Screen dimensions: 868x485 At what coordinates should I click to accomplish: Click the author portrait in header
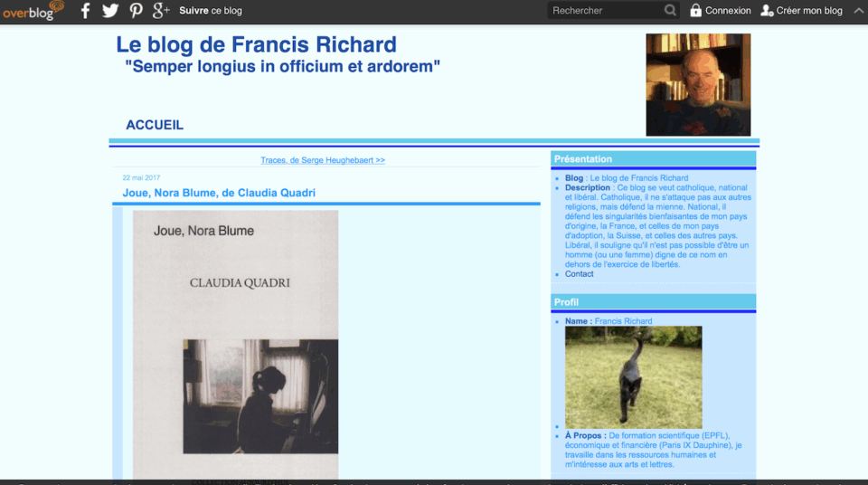click(x=698, y=84)
